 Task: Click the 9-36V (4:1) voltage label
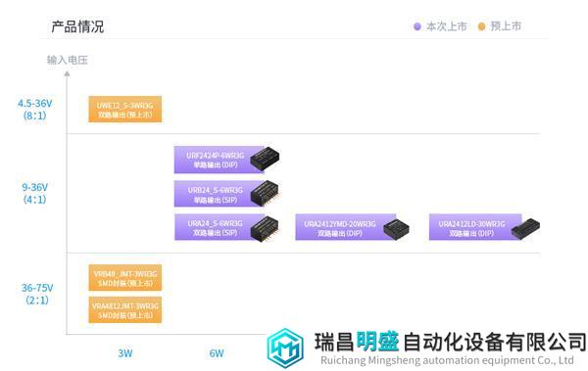coord(35,193)
